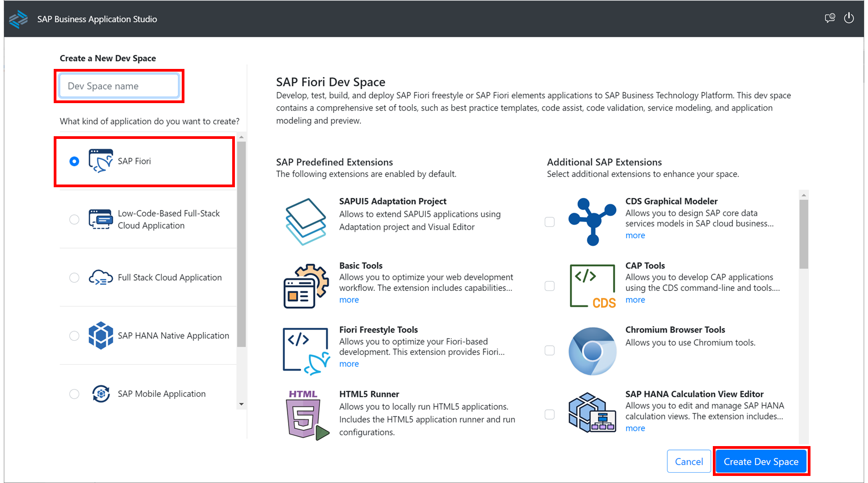The width and height of the screenshot is (868, 483).
Task: Open 'more' link under CAP Tools
Action: [x=635, y=300]
